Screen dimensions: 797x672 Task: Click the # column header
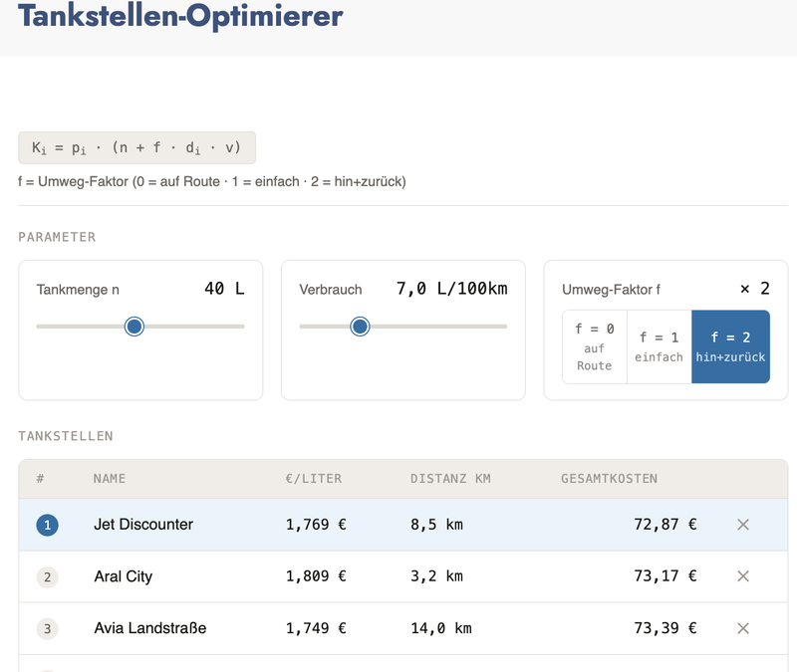(40, 479)
